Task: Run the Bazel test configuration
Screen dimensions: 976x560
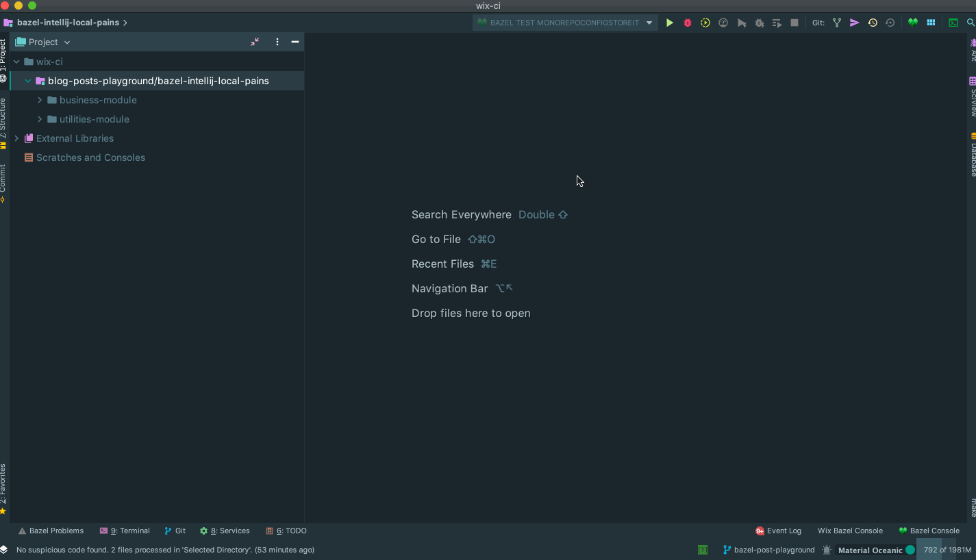Action: (670, 23)
